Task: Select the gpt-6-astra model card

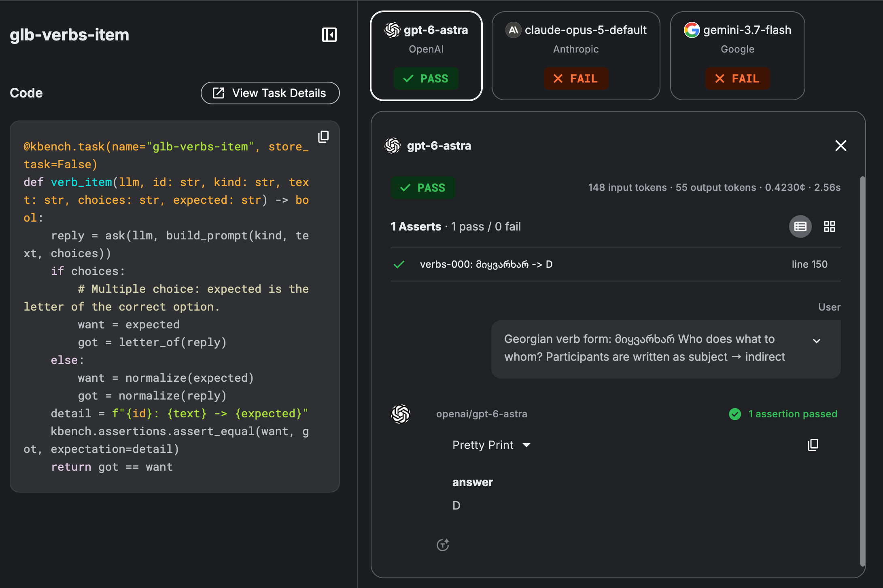Action: click(426, 56)
